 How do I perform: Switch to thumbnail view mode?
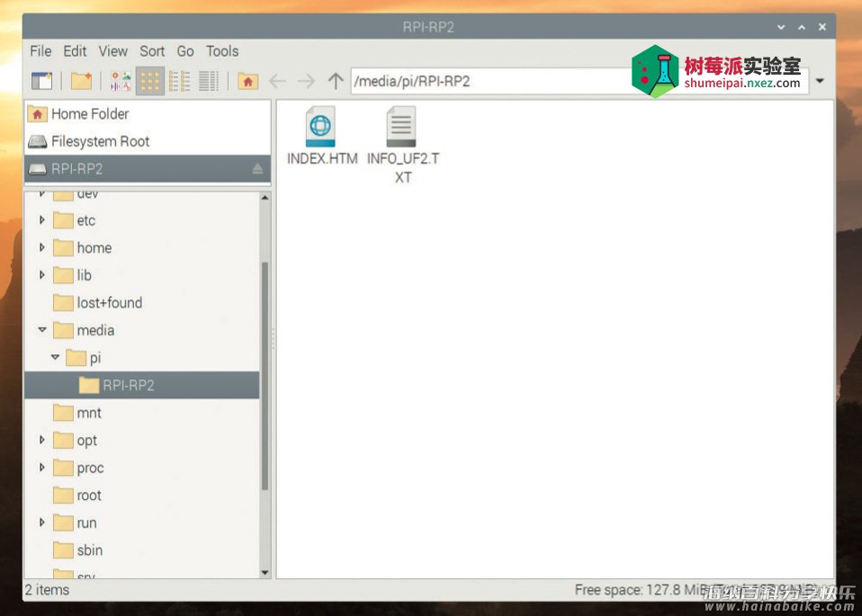(121, 81)
